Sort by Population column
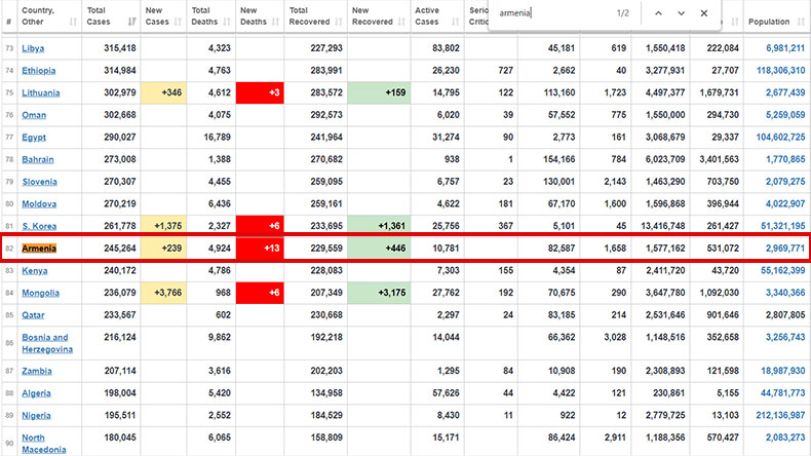The width and height of the screenshot is (811, 456). [x=776, y=22]
